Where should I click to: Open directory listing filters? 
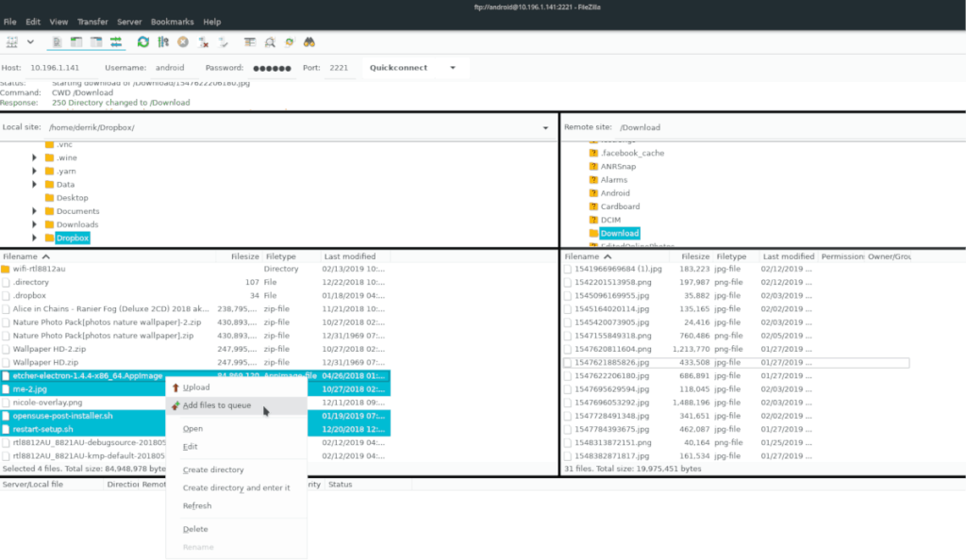click(249, 41)
